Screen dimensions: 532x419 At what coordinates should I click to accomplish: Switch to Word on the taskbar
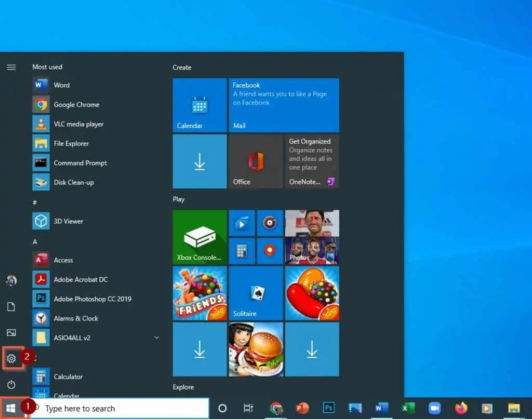381,408
